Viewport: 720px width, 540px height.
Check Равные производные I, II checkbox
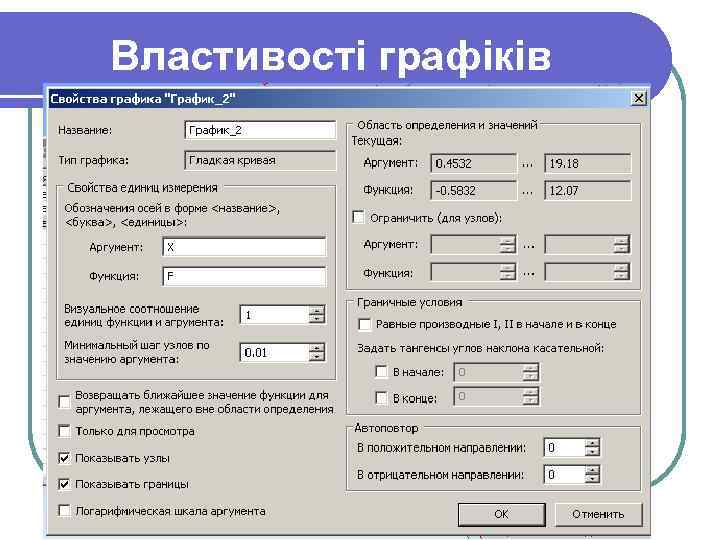point(365,324)
